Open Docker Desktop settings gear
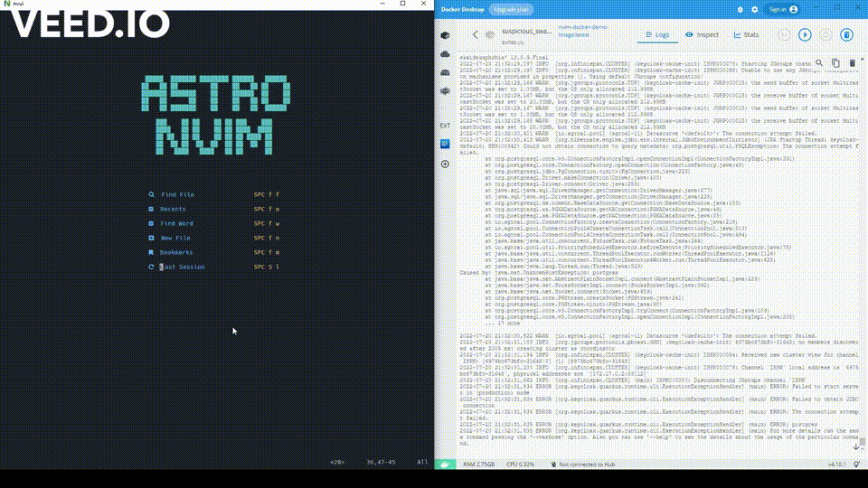 754,9
